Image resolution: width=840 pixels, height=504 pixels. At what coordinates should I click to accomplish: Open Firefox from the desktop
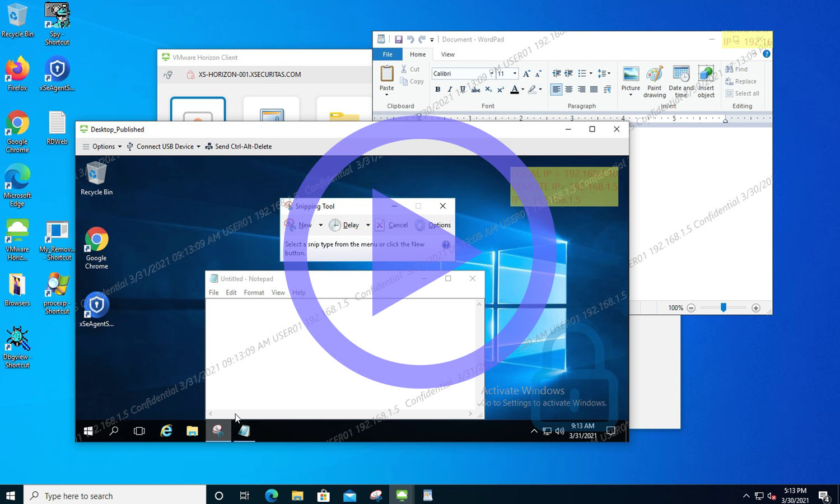click(17, 71)
